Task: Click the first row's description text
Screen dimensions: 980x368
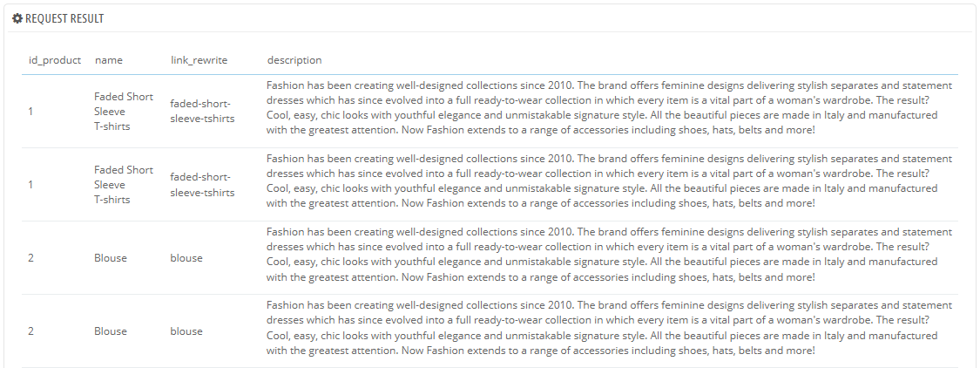Action: coord(608,108)
